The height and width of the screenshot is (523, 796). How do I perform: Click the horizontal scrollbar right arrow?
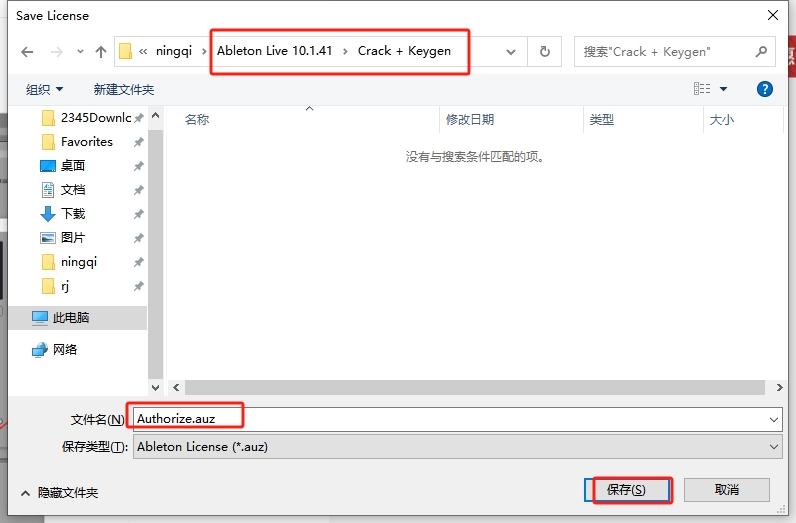(779, 387)
